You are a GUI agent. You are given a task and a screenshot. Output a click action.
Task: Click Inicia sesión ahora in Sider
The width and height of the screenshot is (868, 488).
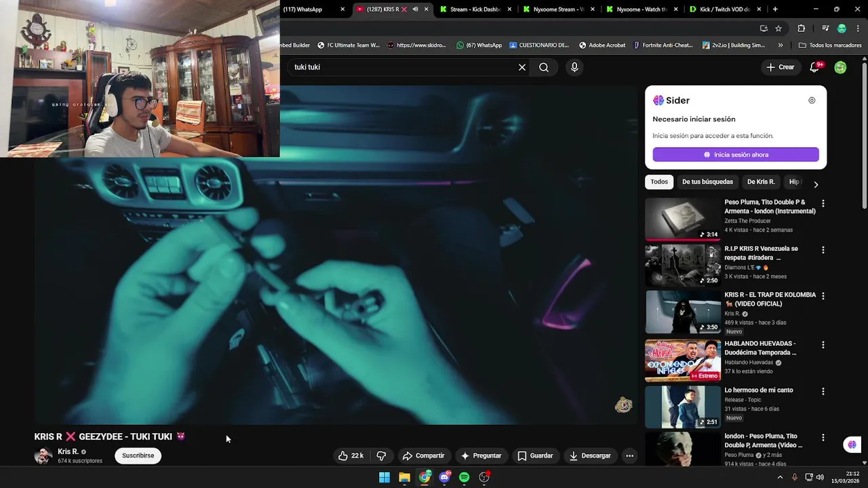(x=736, y=155)
